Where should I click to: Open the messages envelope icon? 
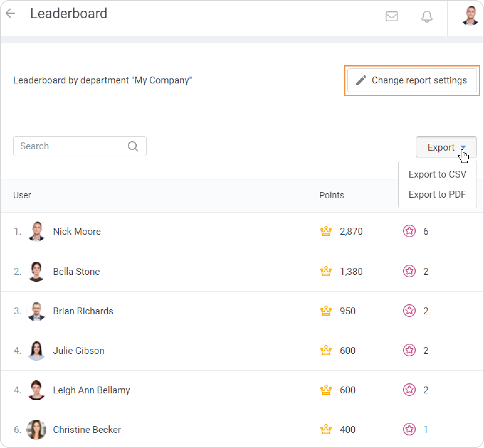pos(392,16)
